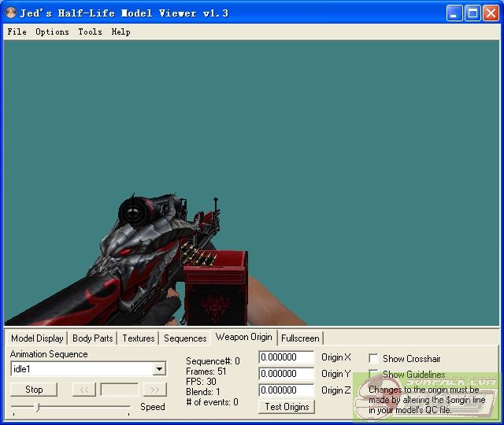The height and width of the screenshot is (425, 504).
Task: Select the Sequences tab
Action: coord(185,338)
